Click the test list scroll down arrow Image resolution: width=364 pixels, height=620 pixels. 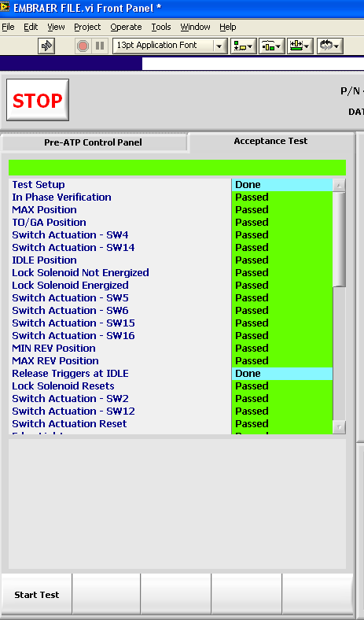pos(339,427)
